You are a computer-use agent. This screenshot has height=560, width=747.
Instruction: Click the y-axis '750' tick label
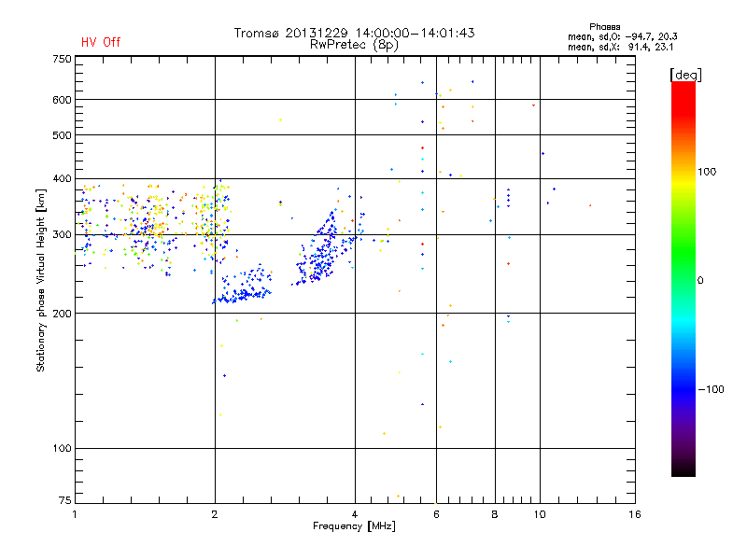[x=62, y=59]
